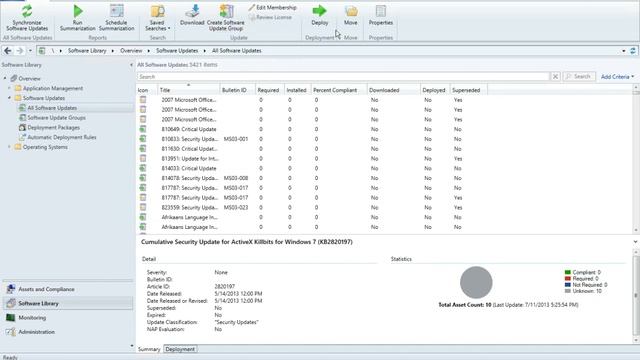
Task: Run Summarization from the ribbon
Action: pos(78,18)
